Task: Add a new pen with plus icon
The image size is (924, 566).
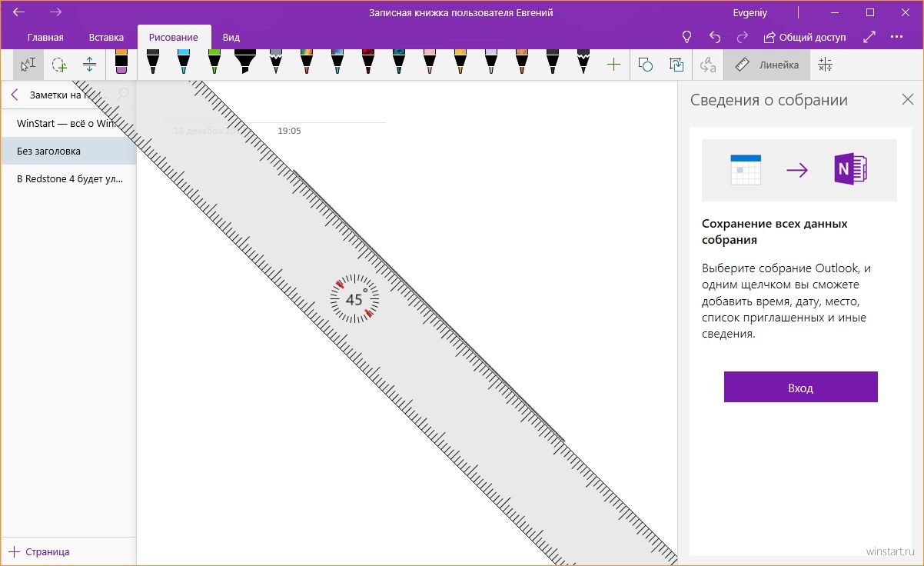Action: 613,65
